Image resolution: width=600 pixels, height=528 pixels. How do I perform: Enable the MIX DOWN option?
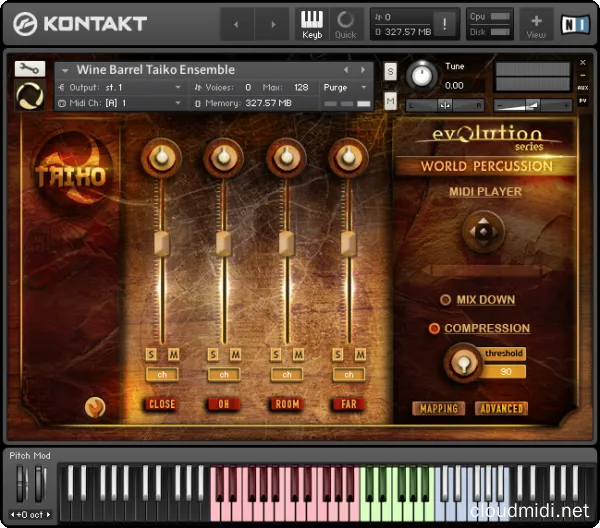(x=445, y=300)
